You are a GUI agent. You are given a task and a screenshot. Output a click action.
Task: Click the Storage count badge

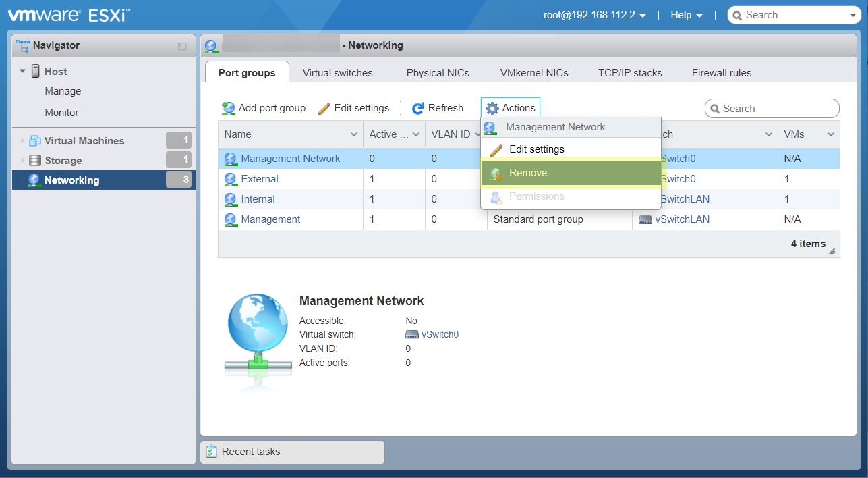(x=179, y=160)
